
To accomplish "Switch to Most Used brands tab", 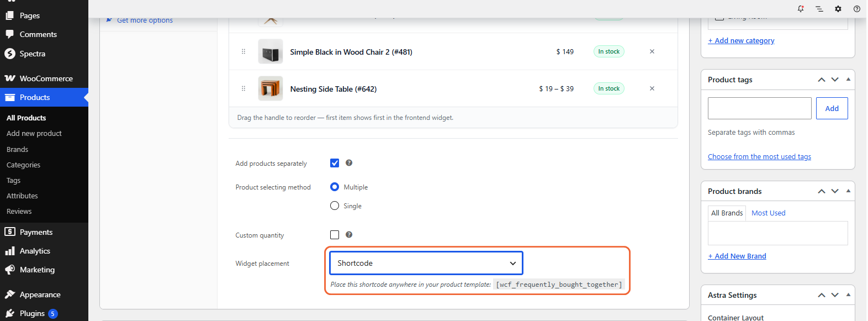I will pos(768,213).
